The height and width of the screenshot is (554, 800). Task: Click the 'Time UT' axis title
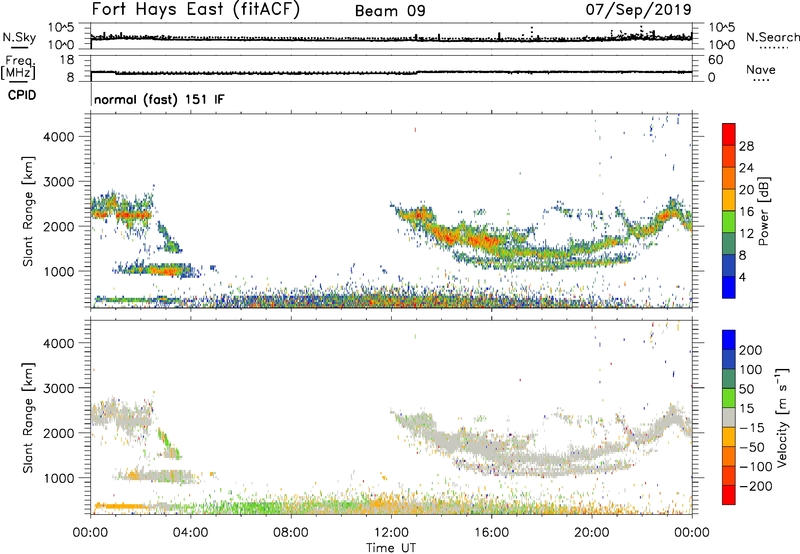[x=391, y=547]
